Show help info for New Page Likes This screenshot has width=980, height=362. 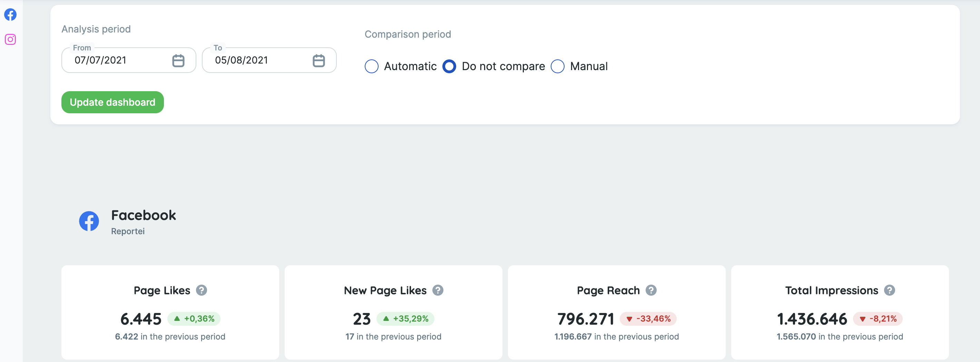click(438, 290)
